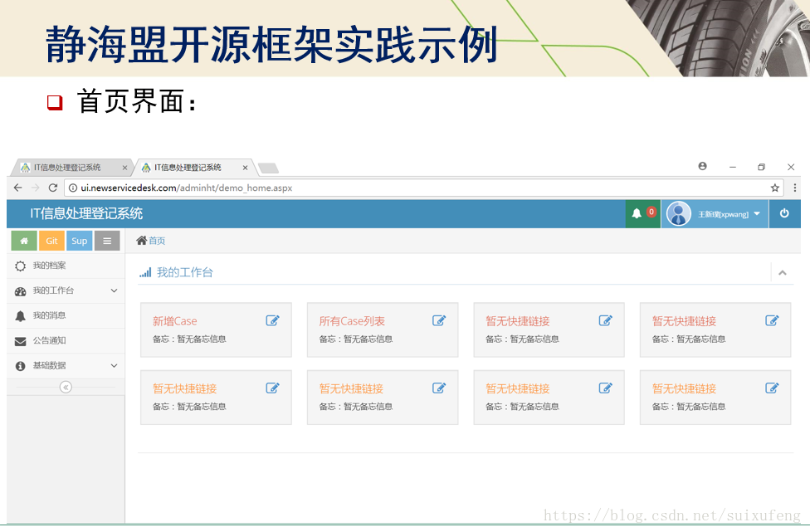The width and height of the screenshot is (810, 532).
Task: Switch to the first IT信息处理登记系统 browser tab
Action: point(66,166)
